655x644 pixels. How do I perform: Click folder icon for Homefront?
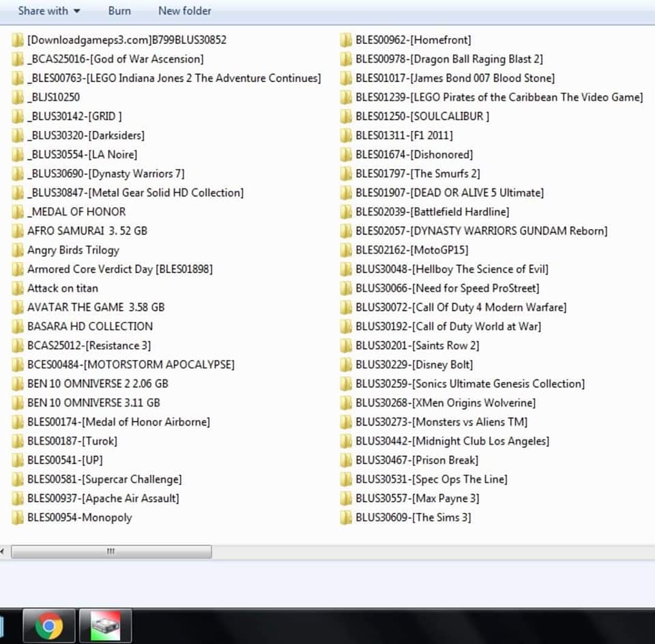click(346, 40)
